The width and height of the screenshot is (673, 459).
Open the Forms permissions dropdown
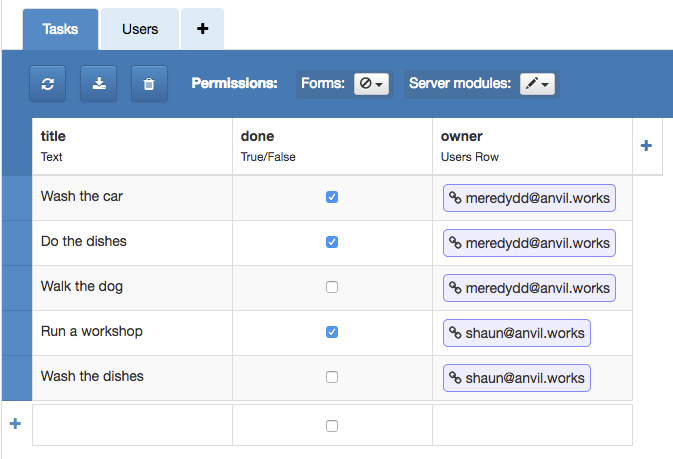[371, 84]
